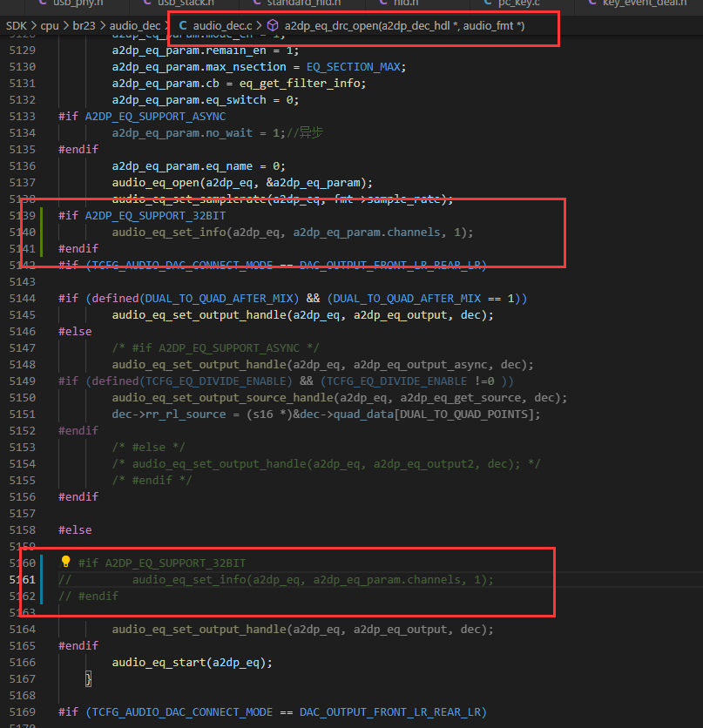The height and width of the screenshot is (728, 703).
Task: Click the audio_eq_open call on line 5137
Action: (x=155, y=183)
